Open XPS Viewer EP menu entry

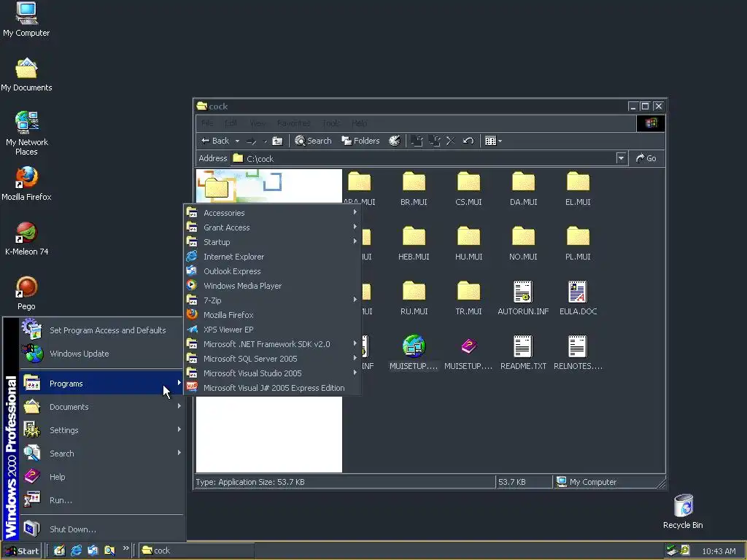click(273, 330)
